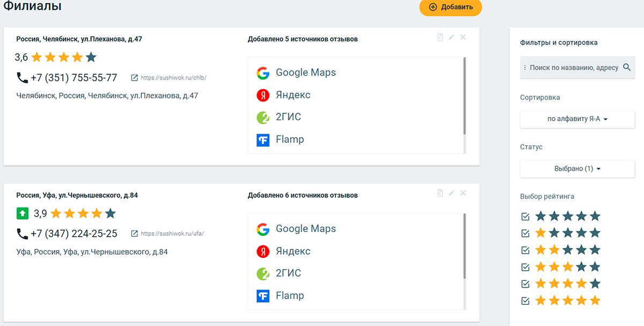Open the link https://sushiwok.ru/chlb/

pos(173,78)
